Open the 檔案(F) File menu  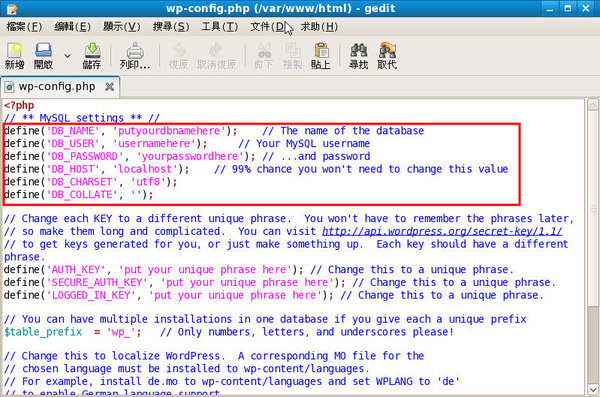point(24,27)
